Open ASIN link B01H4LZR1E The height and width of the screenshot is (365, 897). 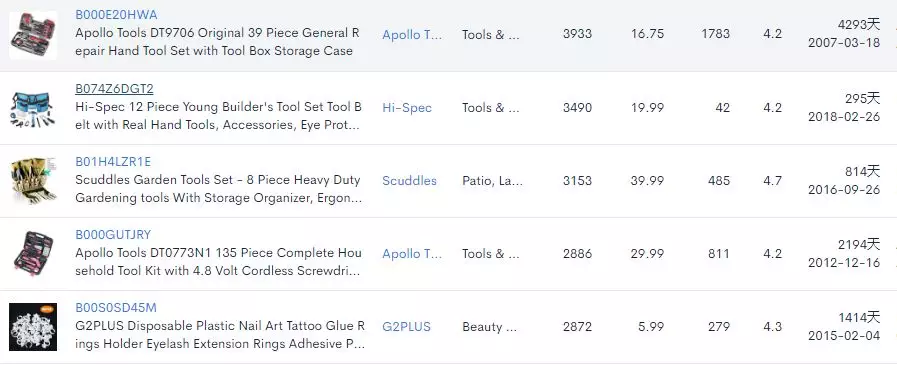[113, 162]
